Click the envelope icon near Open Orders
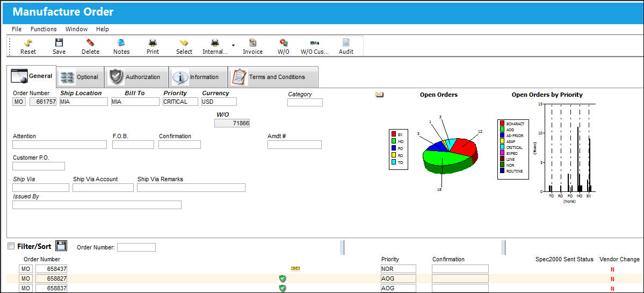 click(380, 95)
